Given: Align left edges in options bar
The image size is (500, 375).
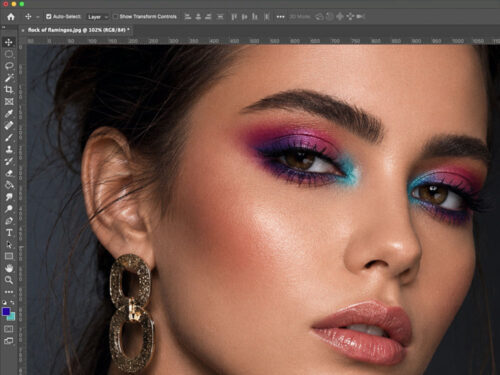Looking at the screenshot, I should click(188, 16).
